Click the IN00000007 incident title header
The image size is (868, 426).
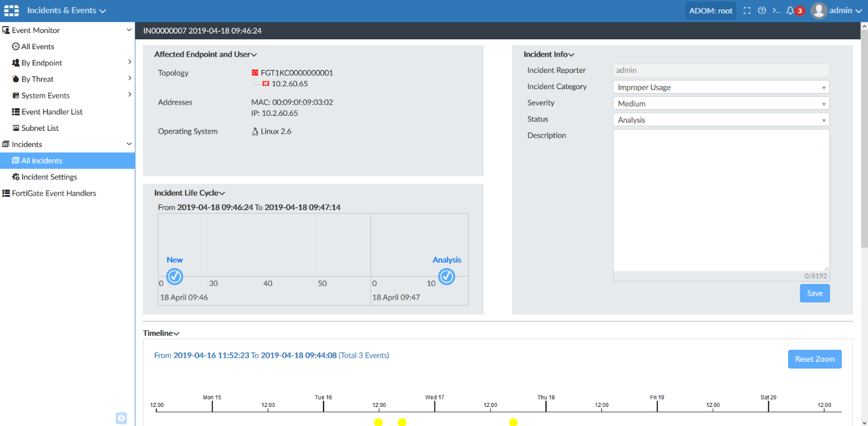click(x=202, y=31)
